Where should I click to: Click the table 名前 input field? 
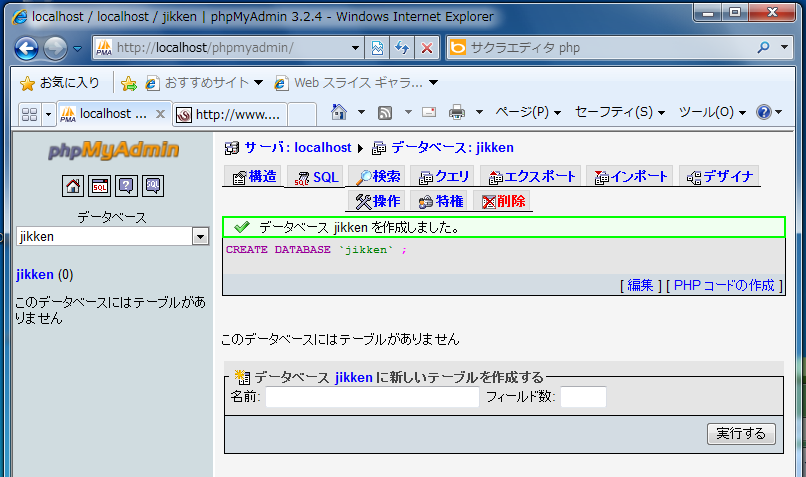372,397
